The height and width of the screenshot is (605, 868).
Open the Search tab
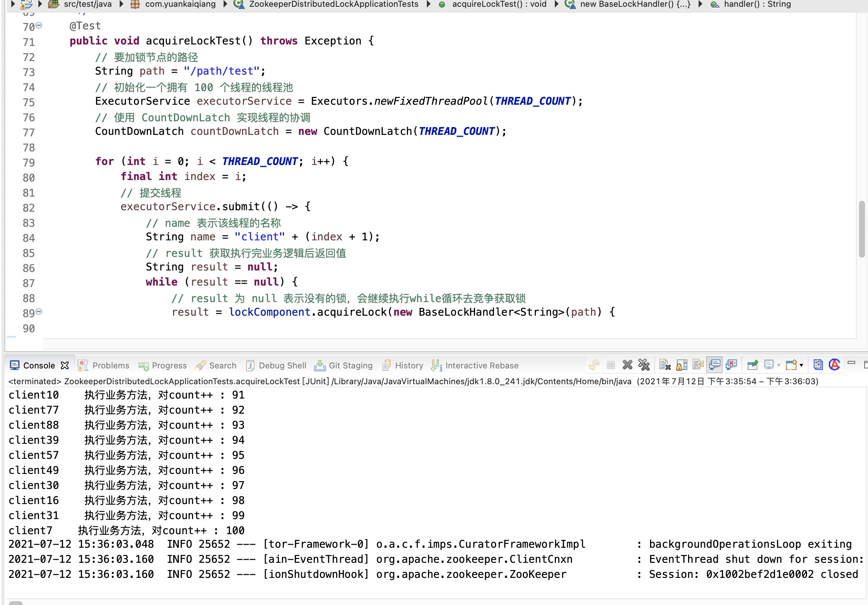(215, 365)
